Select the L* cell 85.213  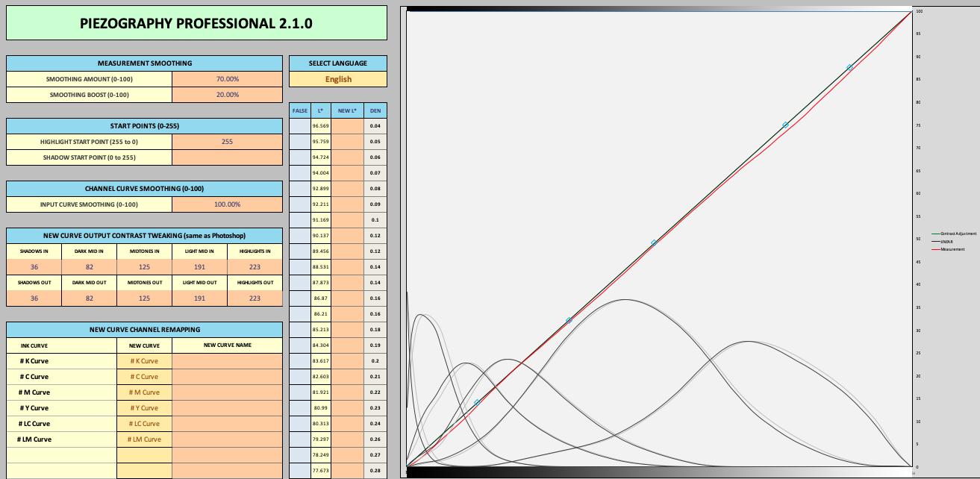click(321, 329)
